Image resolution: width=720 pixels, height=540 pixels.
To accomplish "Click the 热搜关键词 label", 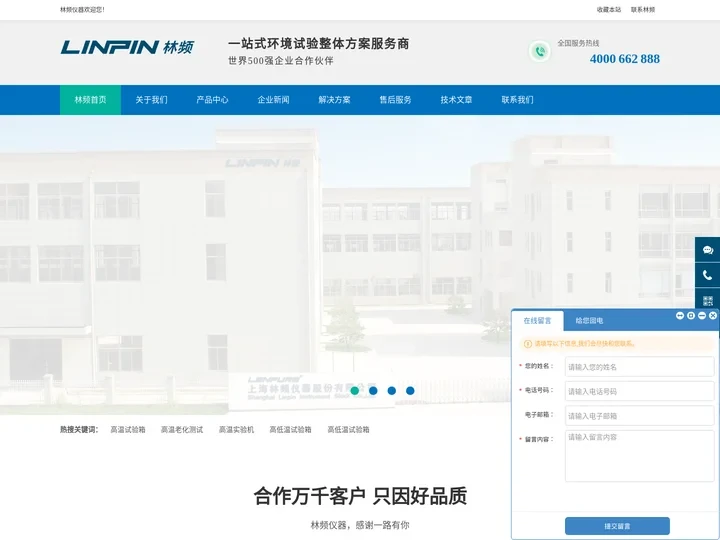I will pyautogui.click(x=79, y=430).
